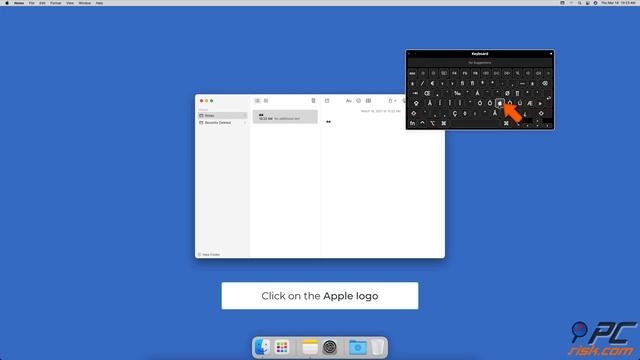640x360 pixels.
Task: Switch Notes to gallery view
Action: pos(266,100)
